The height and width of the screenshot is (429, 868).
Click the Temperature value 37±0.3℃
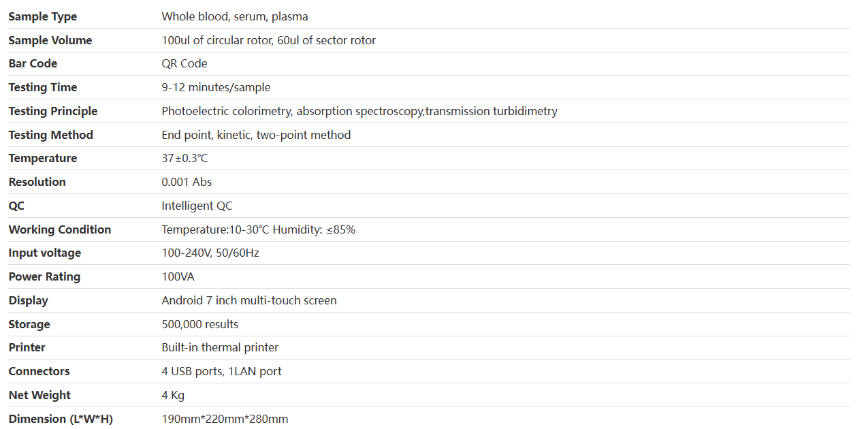tap(184, 158)
